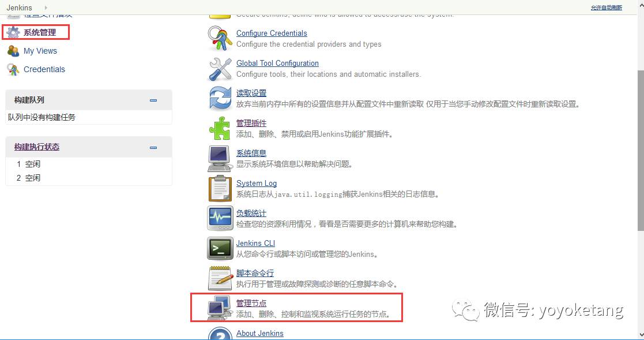The image size is (644, 340).
Task: Collapse the 构建执行状态 panel
Action: pyautogui.click(x=153, y=148)
